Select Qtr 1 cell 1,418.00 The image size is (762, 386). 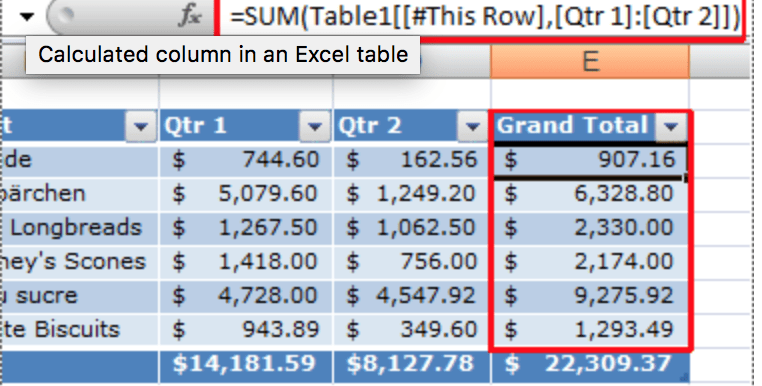click(x=246, y=262)
